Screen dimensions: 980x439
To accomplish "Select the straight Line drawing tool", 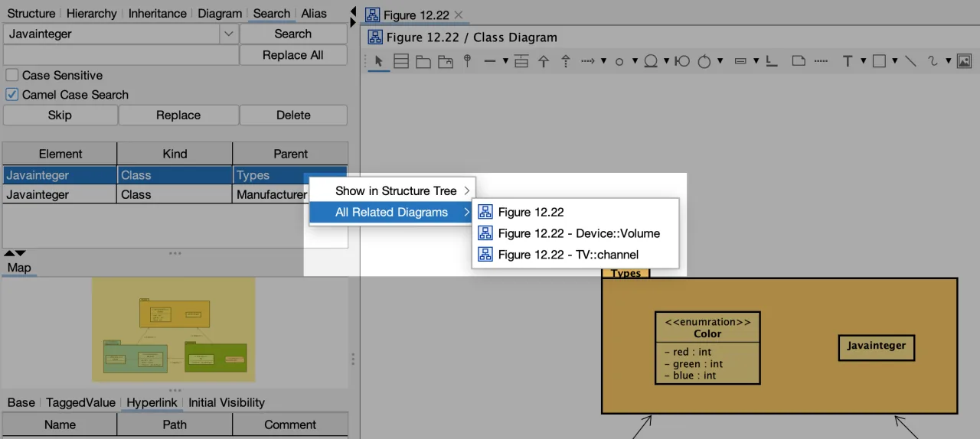I will point(910,61).
